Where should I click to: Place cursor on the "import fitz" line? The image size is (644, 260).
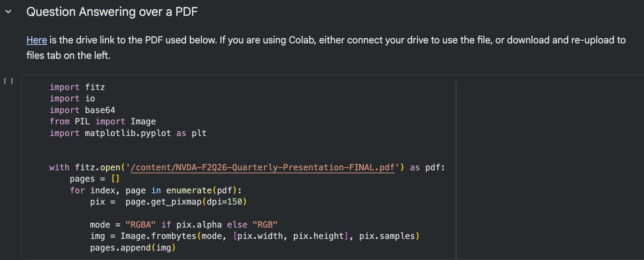pyautogui.click(x=77, y=87)
